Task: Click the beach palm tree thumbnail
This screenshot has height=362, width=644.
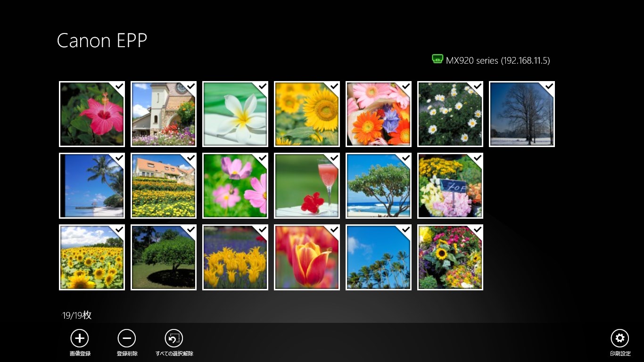Action: [x=92, y=186]
